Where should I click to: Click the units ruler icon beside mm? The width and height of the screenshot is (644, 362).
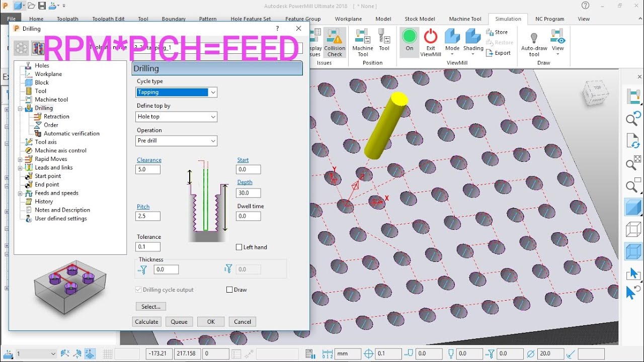click(x=328, y=354)
